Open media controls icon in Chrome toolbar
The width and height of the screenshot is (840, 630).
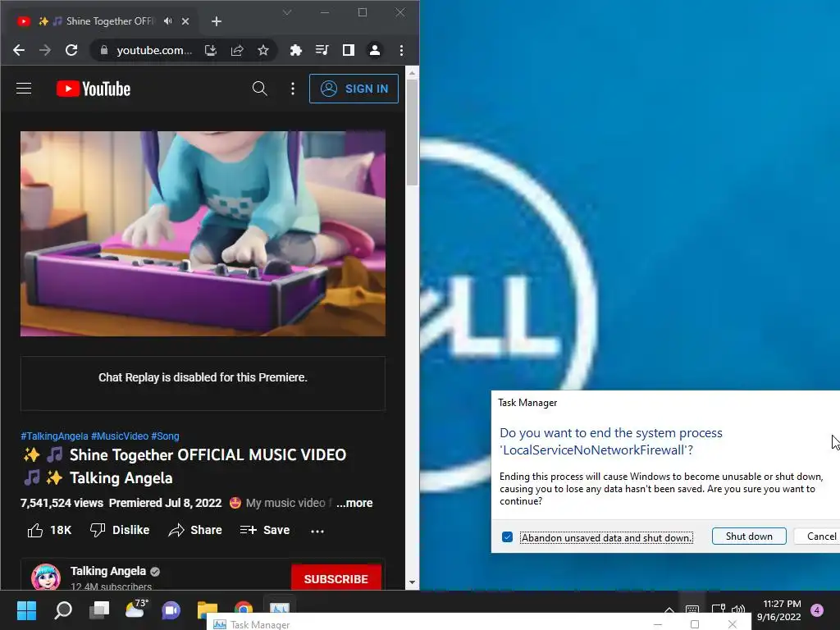(x=322, y=50)
